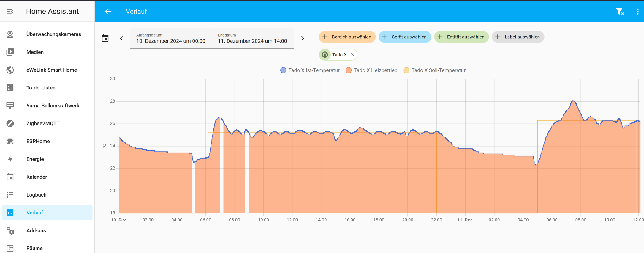Clear filters with the funnel icon
This screenshot has width=644, height=253.
(620, 12)
